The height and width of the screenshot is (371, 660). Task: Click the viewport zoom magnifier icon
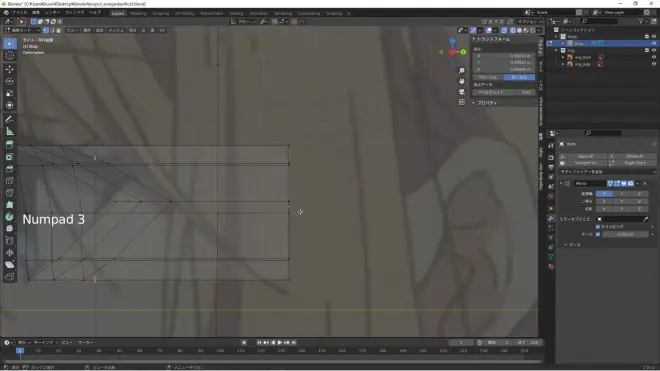coord(462,71)
